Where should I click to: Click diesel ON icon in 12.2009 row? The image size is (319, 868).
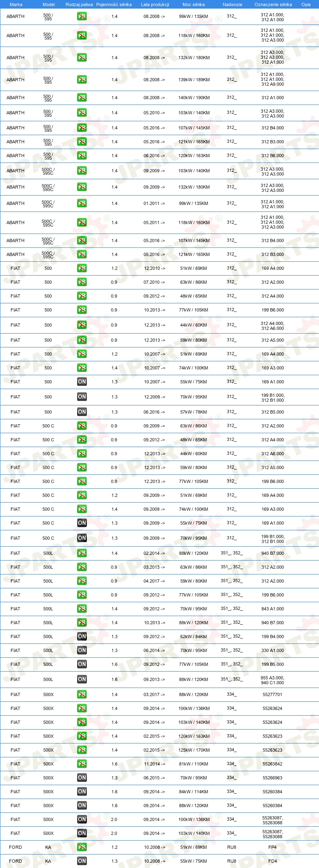(x=82, y=397)
